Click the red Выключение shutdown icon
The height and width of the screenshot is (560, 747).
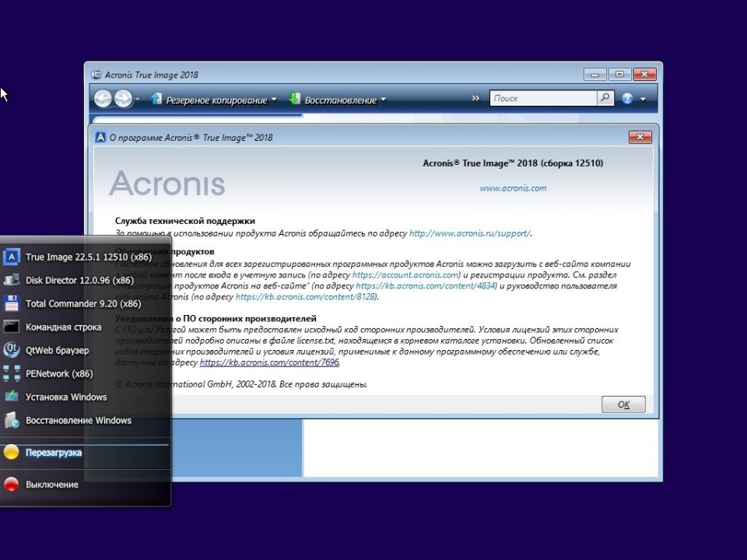coord(12,485)
